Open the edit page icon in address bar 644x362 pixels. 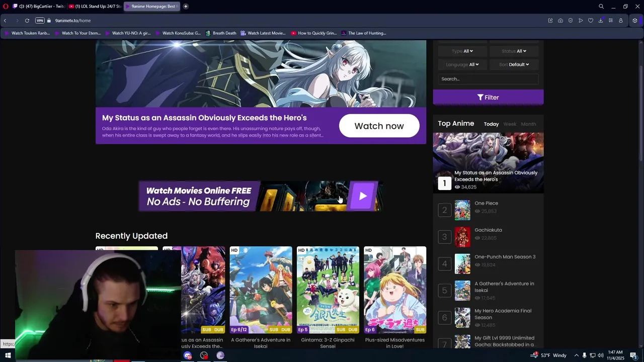click(x=550, y=21)
